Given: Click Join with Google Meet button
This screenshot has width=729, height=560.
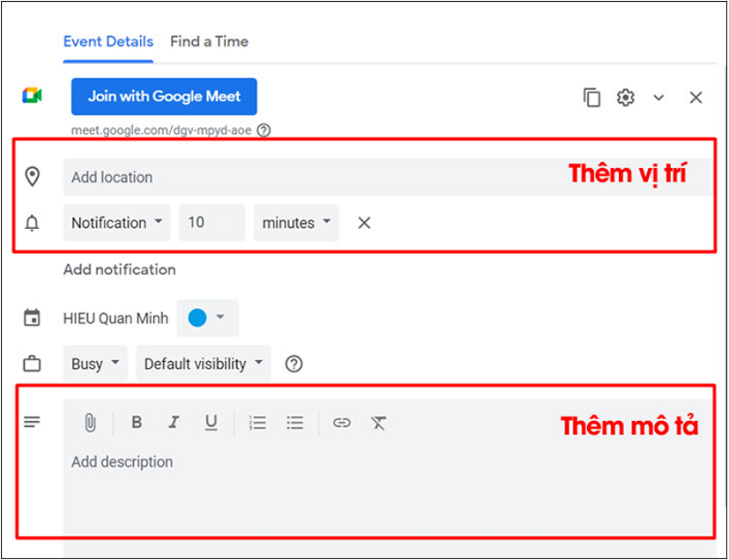Looking at the screenshot, I should pos(164,97).
